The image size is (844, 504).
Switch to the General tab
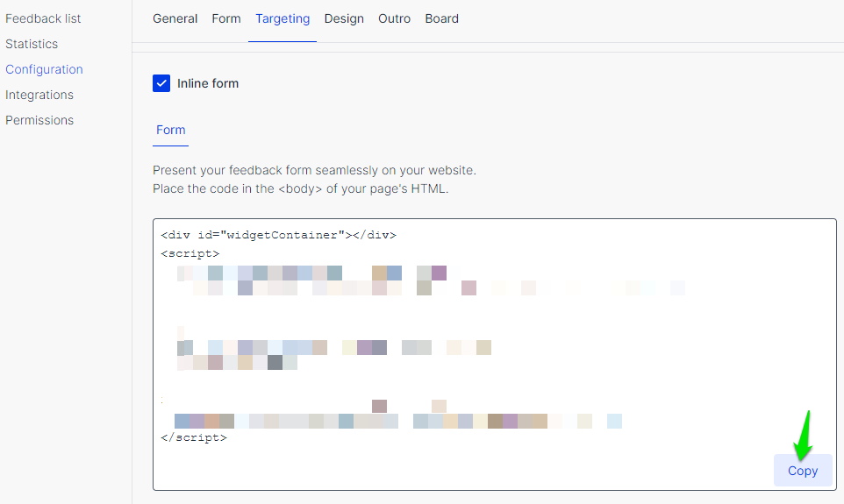click(175, 18)
